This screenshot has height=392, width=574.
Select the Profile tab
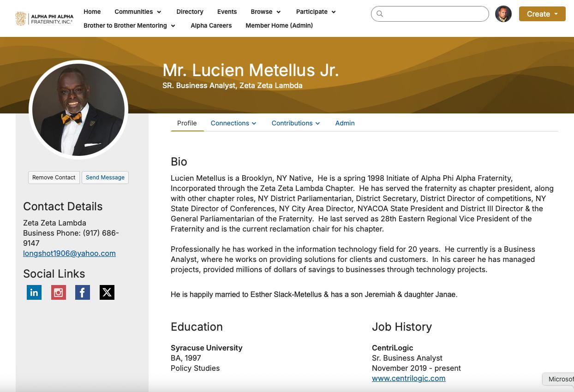[x=187, y=123]
